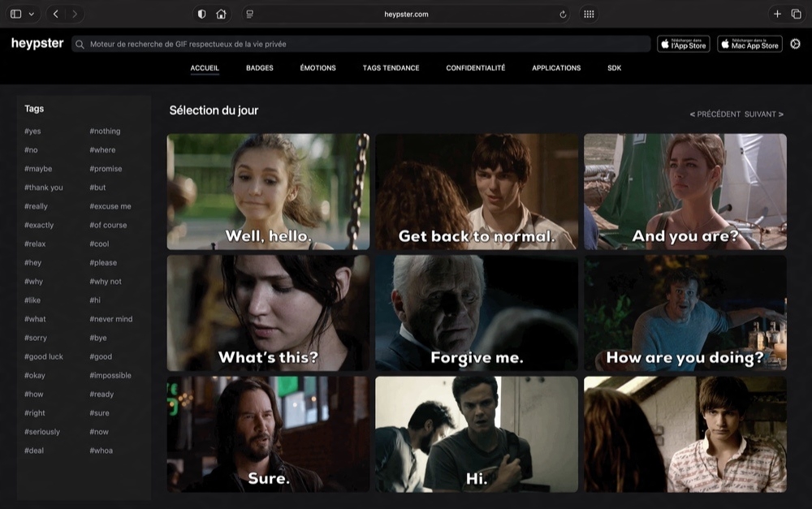This screenshot has width=812, height=509.
Task: Open a new tab with plus icon
Action: (777, 14)
